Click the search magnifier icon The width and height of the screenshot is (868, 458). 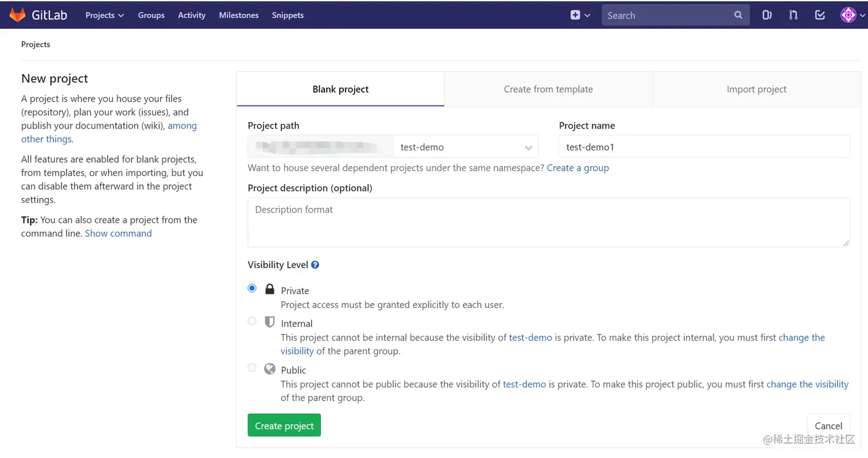[x=738, y=15]
